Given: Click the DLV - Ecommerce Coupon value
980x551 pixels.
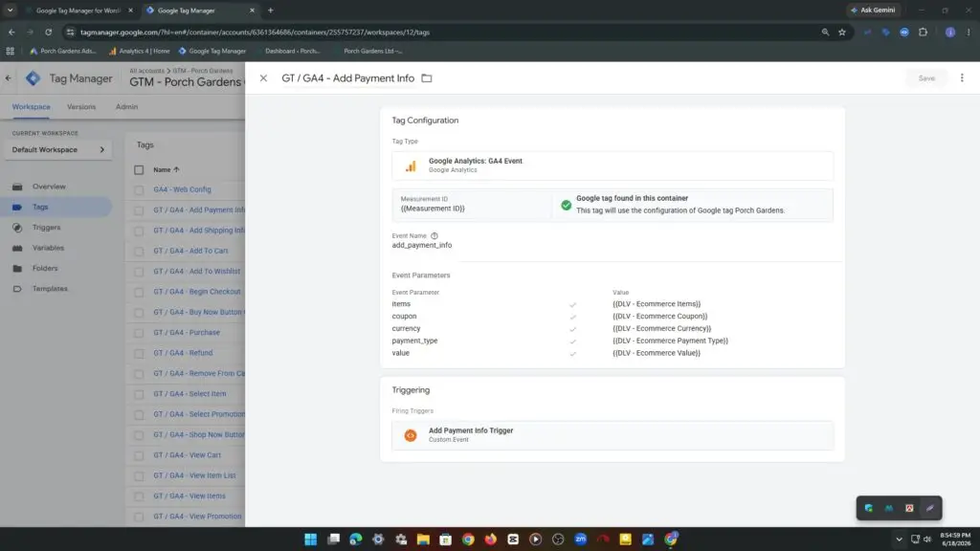Looking at the screenshot, I should (660, 316).
